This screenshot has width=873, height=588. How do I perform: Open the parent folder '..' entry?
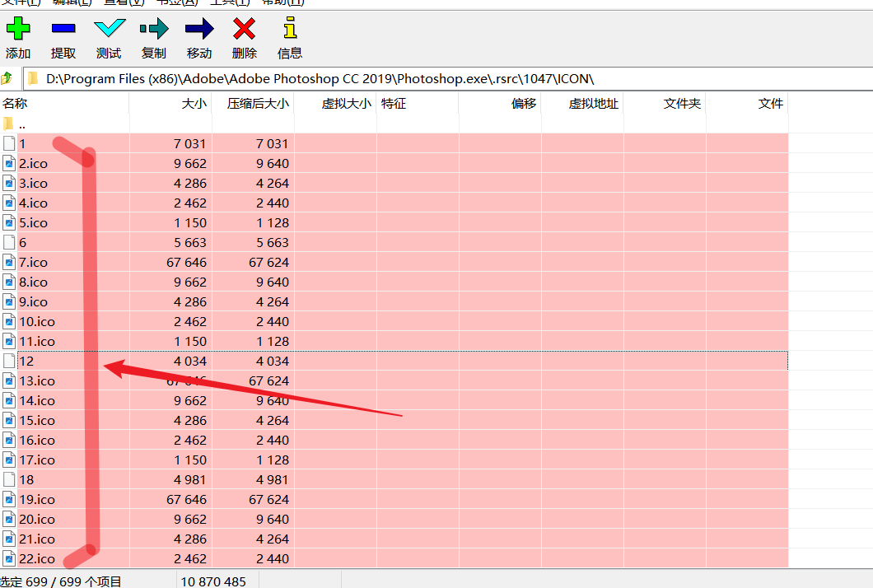coord(21,124)
